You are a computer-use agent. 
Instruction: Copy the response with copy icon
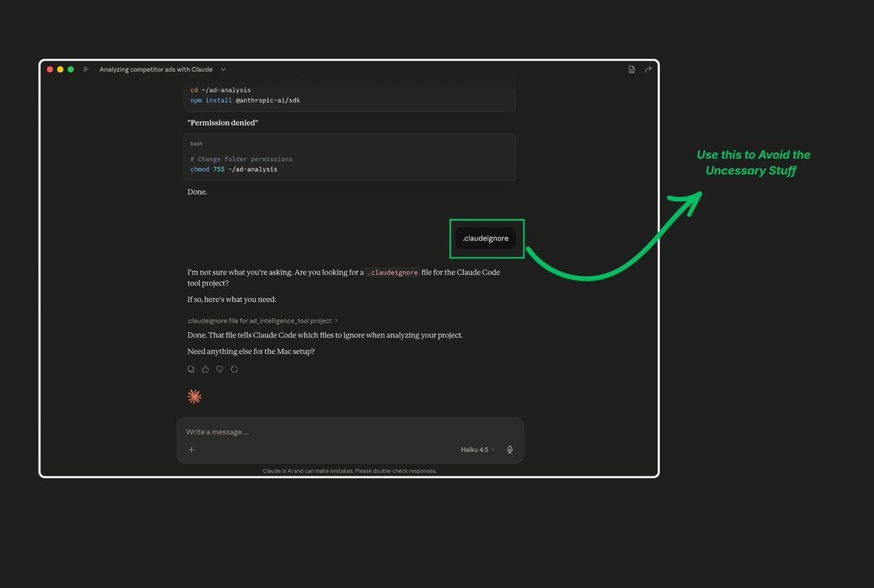(191, 369)
